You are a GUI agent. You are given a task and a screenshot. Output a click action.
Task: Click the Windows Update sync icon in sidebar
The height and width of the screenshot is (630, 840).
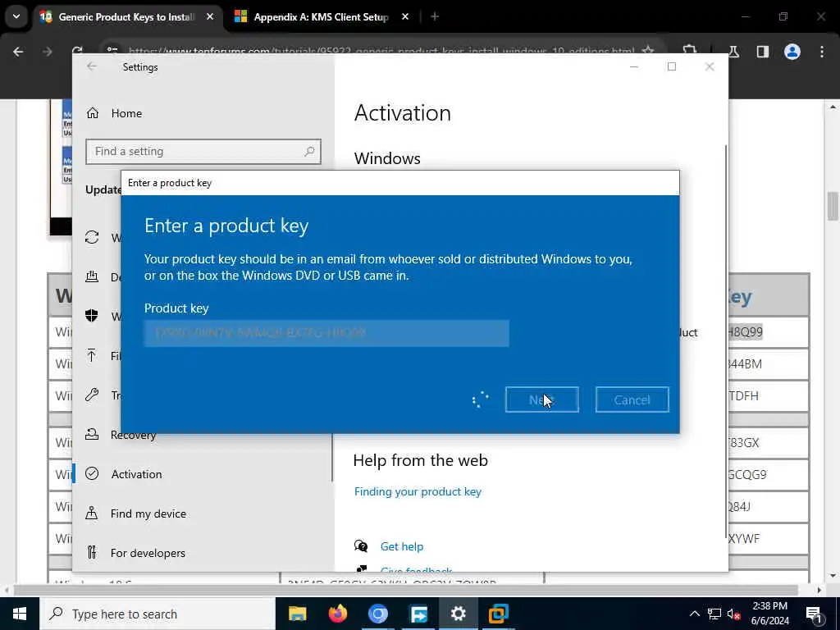92,237
